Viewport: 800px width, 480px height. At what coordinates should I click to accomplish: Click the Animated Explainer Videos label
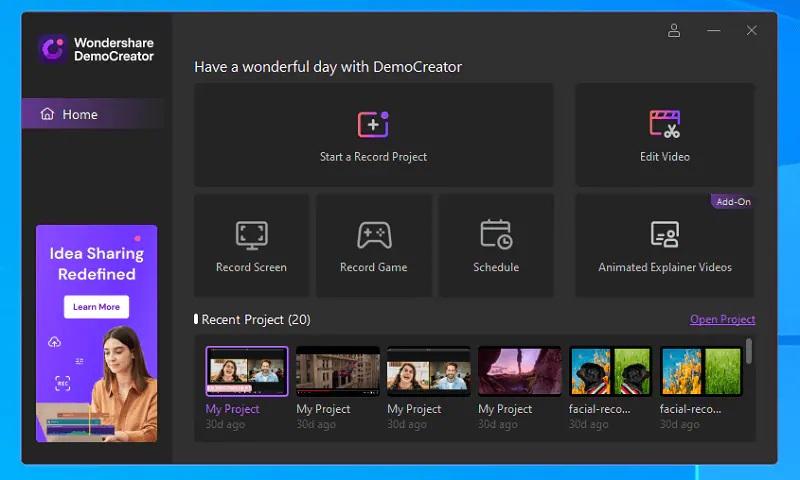click(665, 267)
